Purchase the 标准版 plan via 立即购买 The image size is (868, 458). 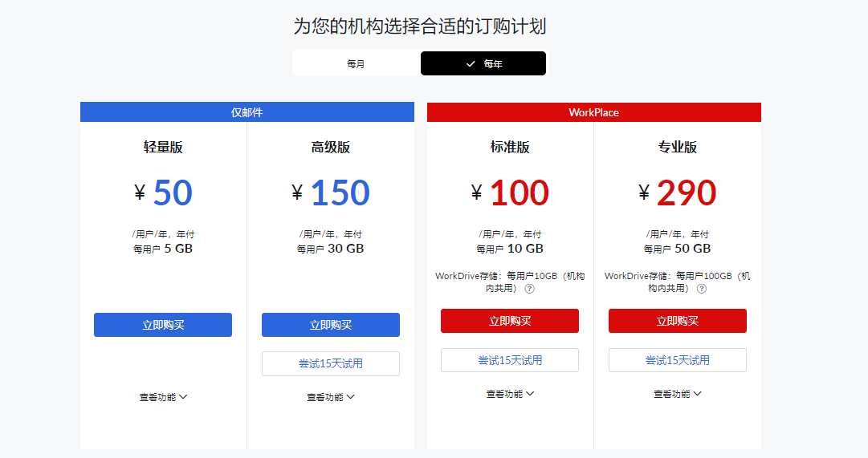510,321
